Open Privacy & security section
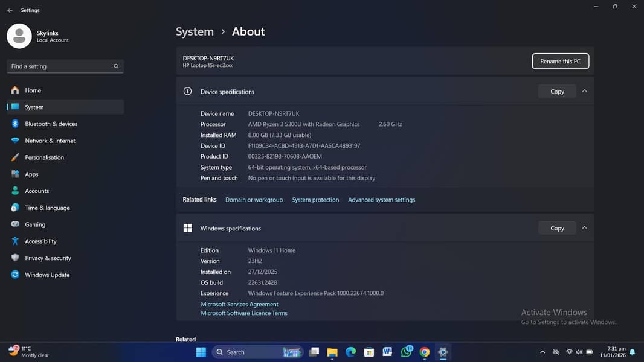This screenshot has width=644, height=362. click(48, 258)
